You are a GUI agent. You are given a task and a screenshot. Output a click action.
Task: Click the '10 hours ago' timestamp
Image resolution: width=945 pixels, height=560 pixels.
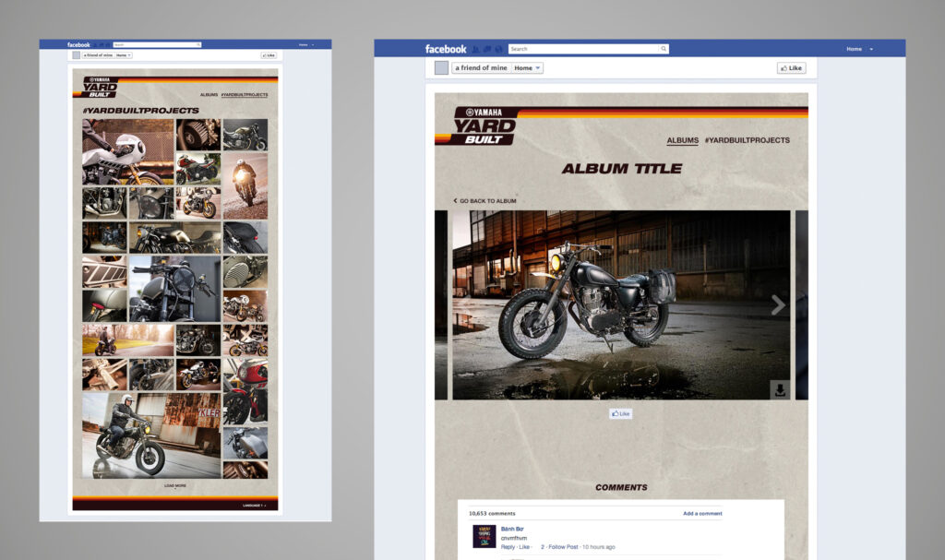tap(598, 547)
